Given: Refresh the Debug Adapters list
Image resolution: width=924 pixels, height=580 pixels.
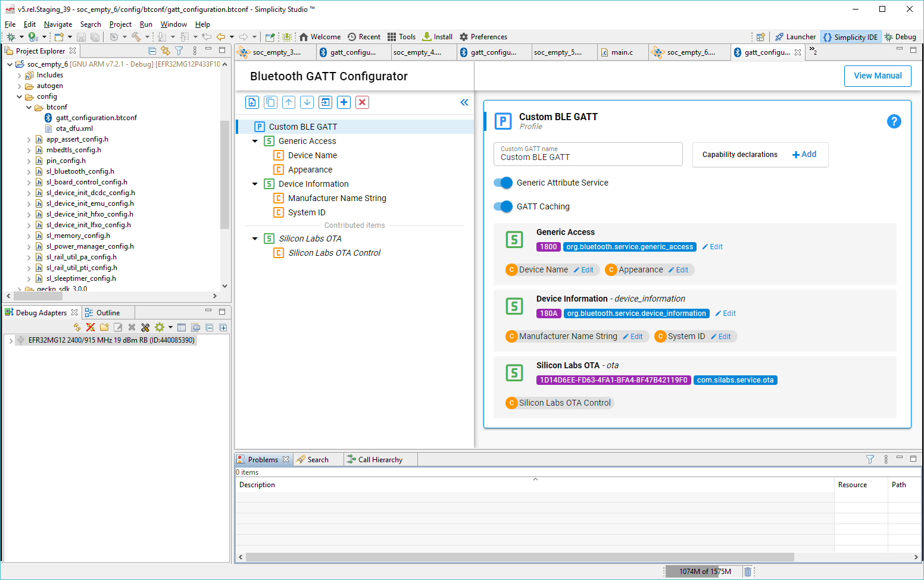Looking at the screenshot, I should 76,327.
